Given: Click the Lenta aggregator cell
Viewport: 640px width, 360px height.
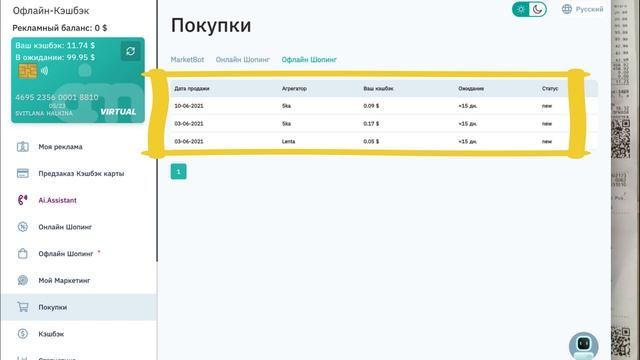Looking at the screenshot, I should pyautogui.click(x=288, y=141).
